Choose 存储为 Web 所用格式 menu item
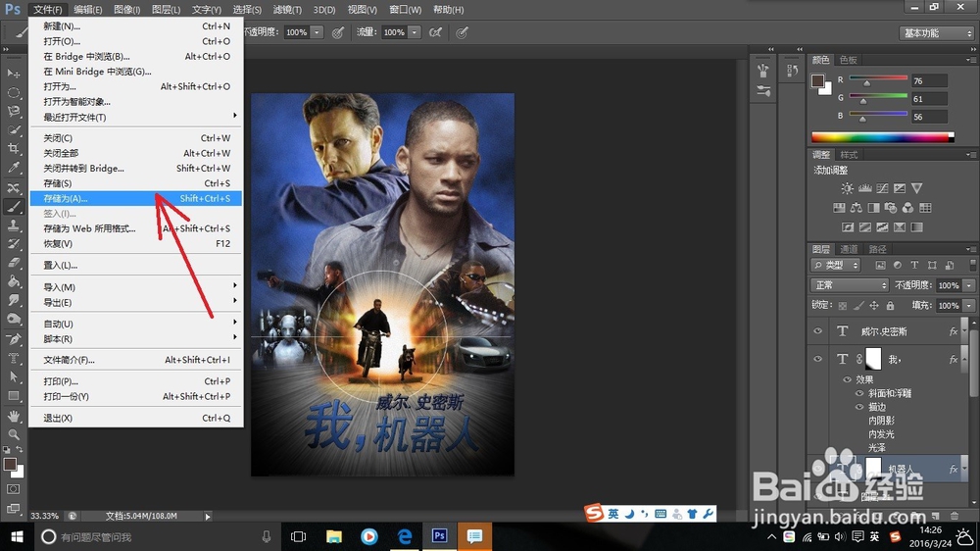This screenshot has height=551, width=980. 135,228
